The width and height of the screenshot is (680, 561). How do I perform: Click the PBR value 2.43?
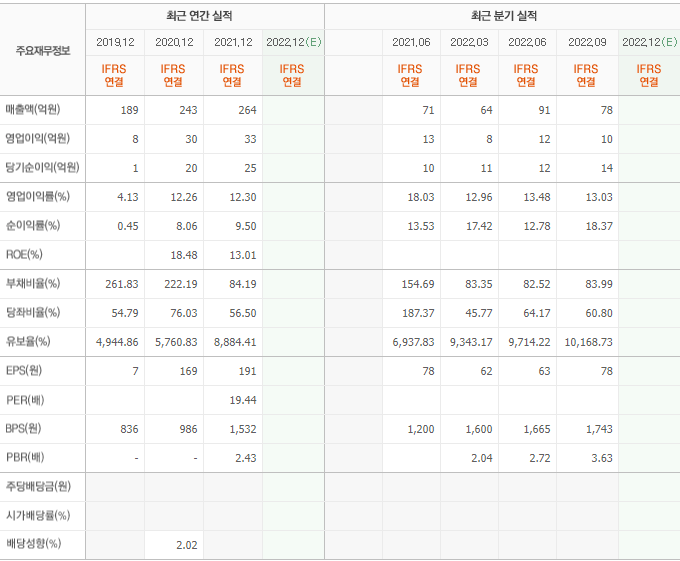tap(246, 458)
